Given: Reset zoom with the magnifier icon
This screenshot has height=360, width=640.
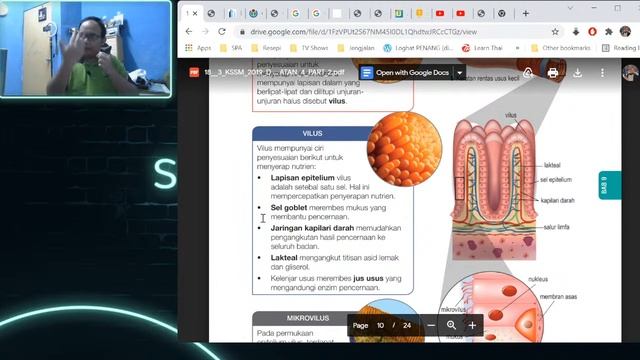Looking at the screenshot, I should click(x=451, y=325).
